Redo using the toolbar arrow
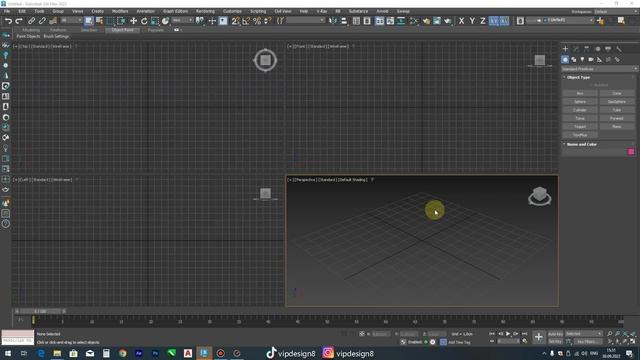This screenshot has width=640, height=360. (x=18, y=21)
